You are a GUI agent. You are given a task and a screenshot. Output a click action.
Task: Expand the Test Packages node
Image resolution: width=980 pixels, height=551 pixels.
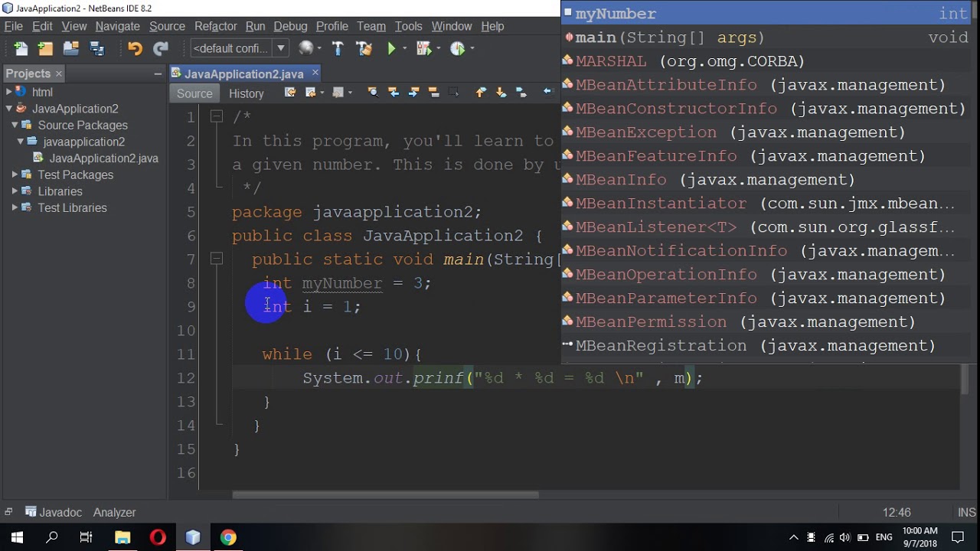pyautogui.click(x=15, y=174)
